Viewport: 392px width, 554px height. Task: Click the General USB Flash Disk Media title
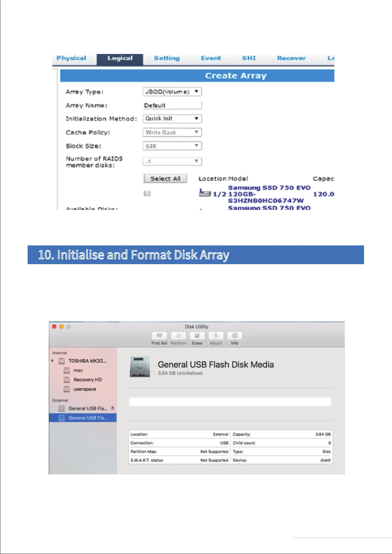(216, 365)
